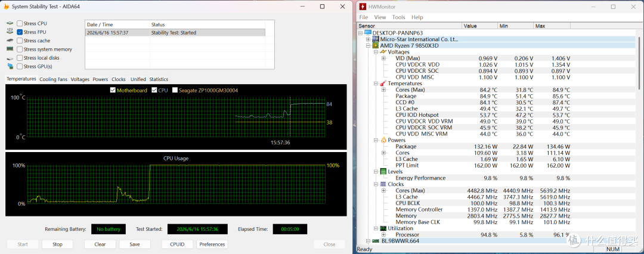
Task: Uncheck the Stress FPU checkbox
Action: (x=20, y=32)
